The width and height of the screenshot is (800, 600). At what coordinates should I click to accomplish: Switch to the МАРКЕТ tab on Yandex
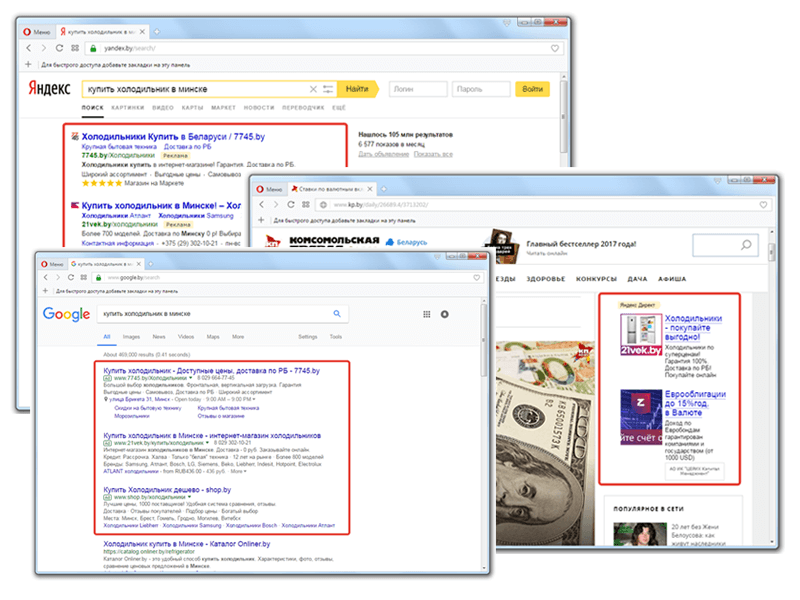[223, 108]
